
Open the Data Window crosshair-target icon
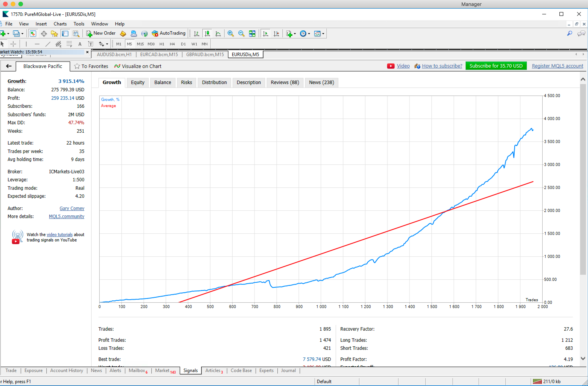44,34
